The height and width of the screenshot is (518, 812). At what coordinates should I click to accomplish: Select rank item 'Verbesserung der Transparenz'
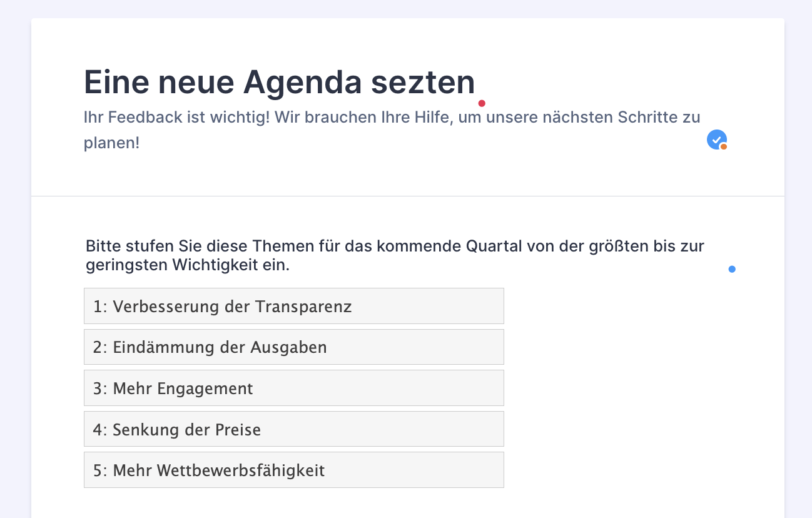(x=293, y=307)
